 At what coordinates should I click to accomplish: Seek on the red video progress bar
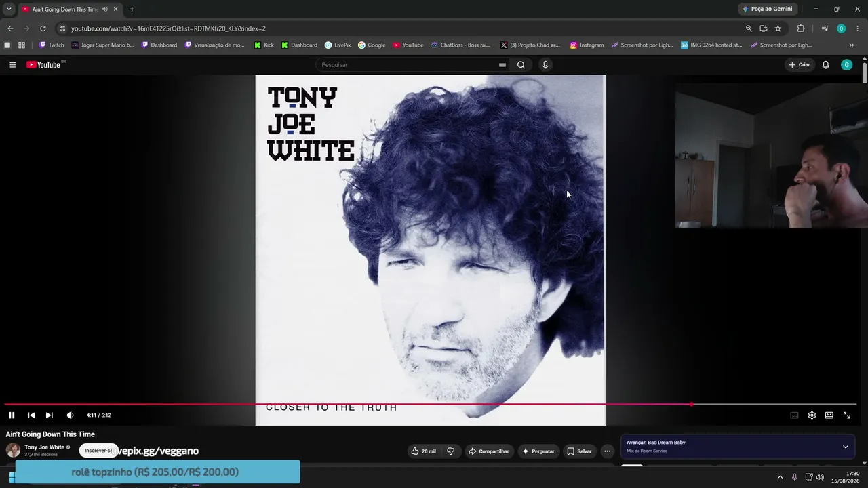(x=430, y=405)
